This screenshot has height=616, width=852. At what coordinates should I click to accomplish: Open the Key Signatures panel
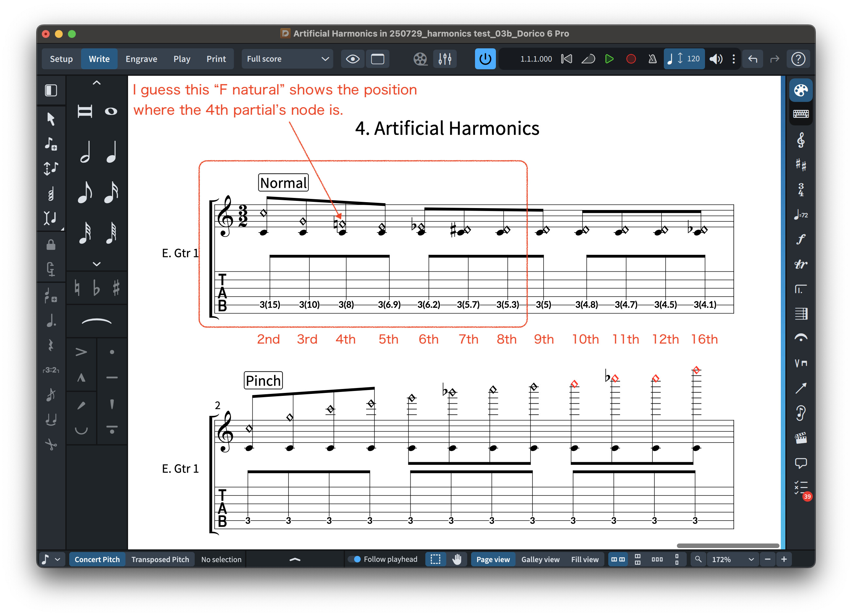800,165
